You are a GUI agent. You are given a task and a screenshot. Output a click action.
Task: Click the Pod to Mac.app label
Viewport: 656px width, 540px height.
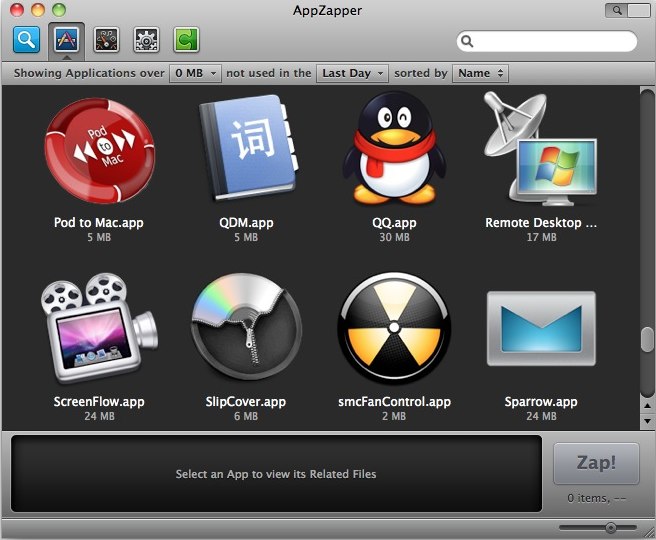pyautogui.click(x=99, y=223)
